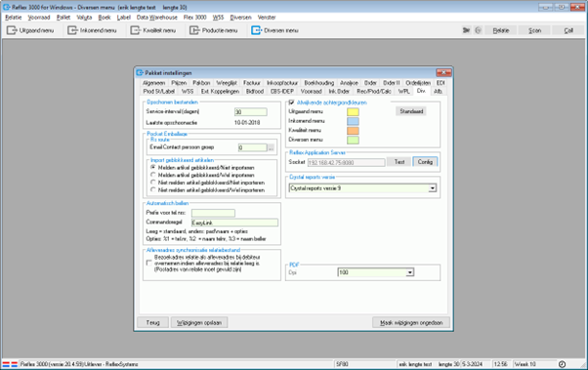Switch to the CBS-IDEP tab
This screenshot has width=588, height=370.
tap(282, 91)
